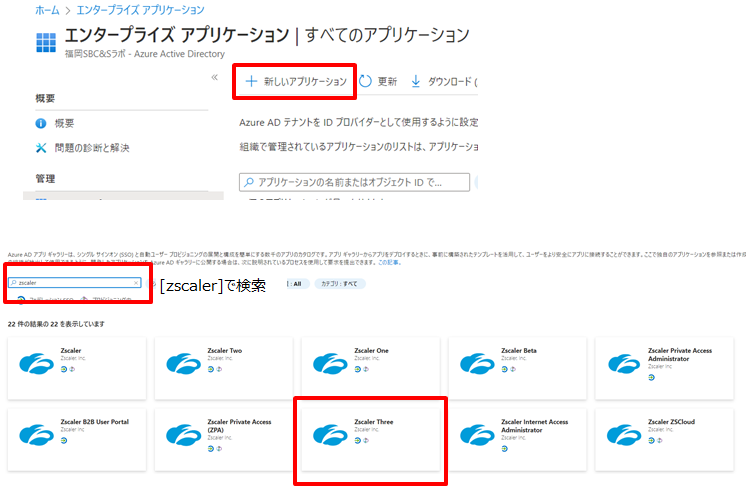Click the cloud logo on Zscaler ZSCloud card
This screenshot has height=486, width=746.
click(x=624, y=435)
